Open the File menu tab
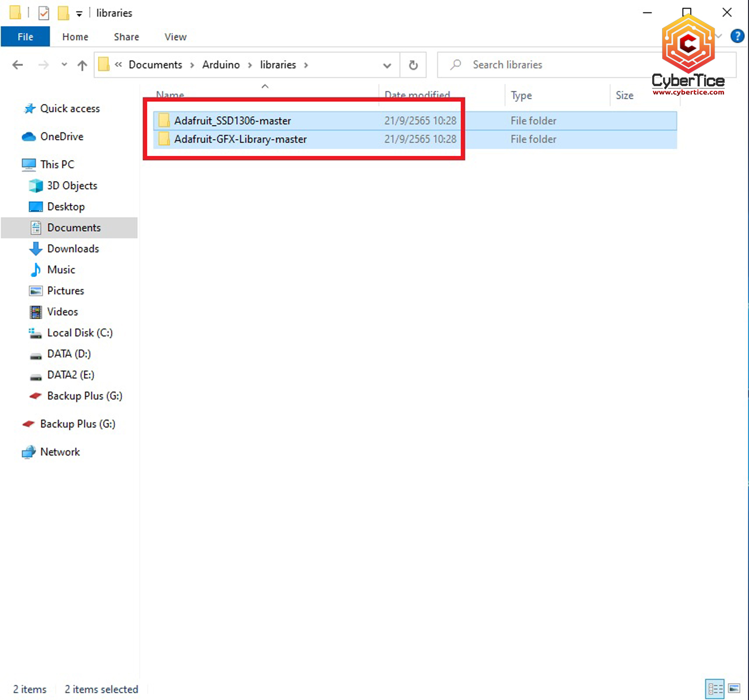 click(25, 37)
